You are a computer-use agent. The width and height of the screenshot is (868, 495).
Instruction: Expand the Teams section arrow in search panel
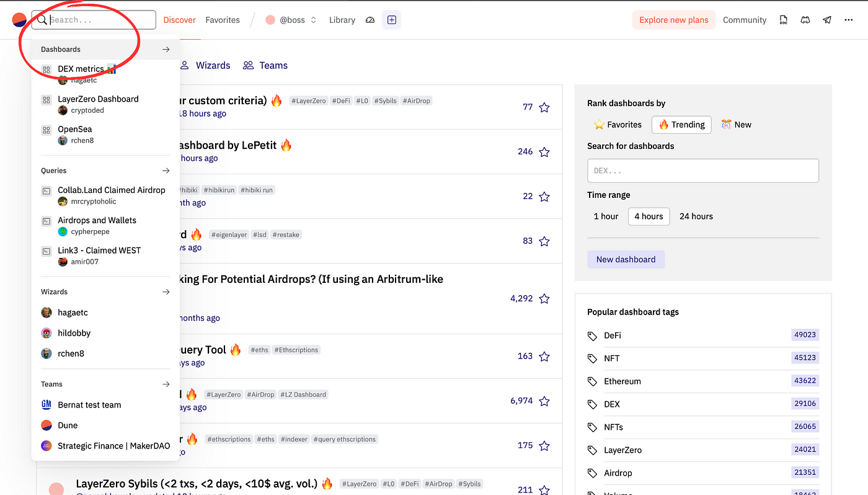click(166, 384)
